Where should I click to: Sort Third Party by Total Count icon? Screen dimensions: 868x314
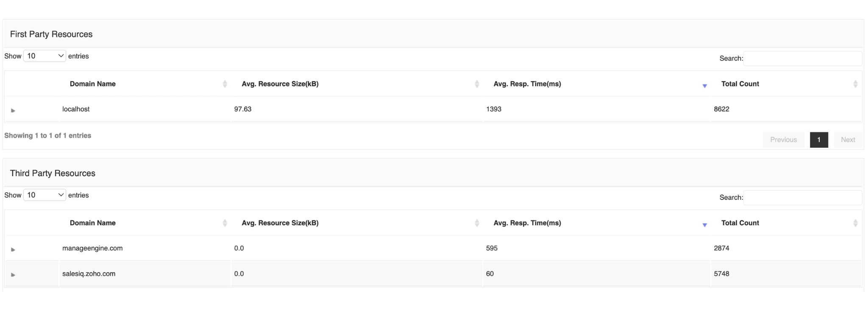855,223
